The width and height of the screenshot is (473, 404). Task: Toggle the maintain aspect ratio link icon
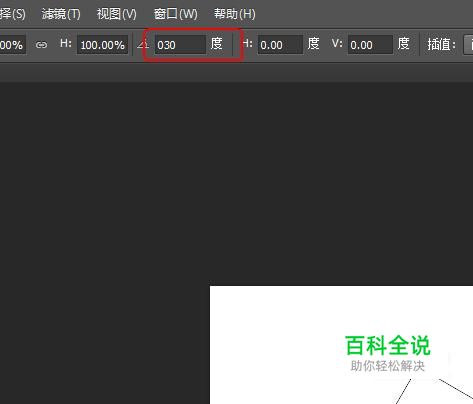click(x=41, y=45)
